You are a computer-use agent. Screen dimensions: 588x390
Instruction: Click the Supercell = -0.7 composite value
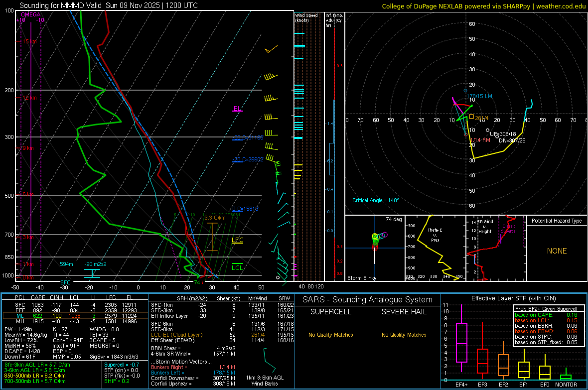122,365
